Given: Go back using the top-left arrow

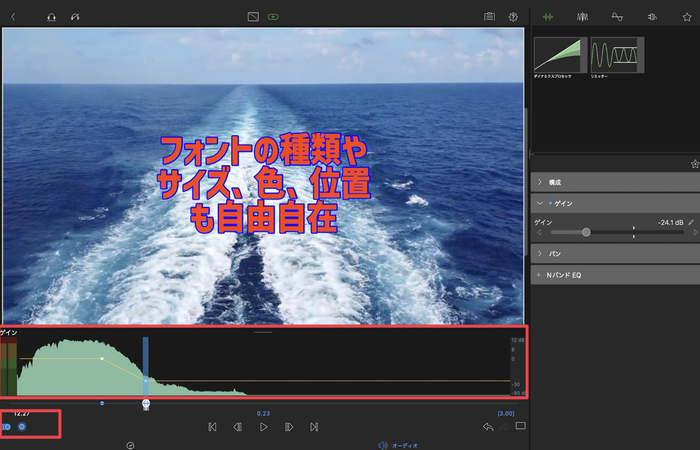Looking at the screenshot, I should (x=13, y=17).
